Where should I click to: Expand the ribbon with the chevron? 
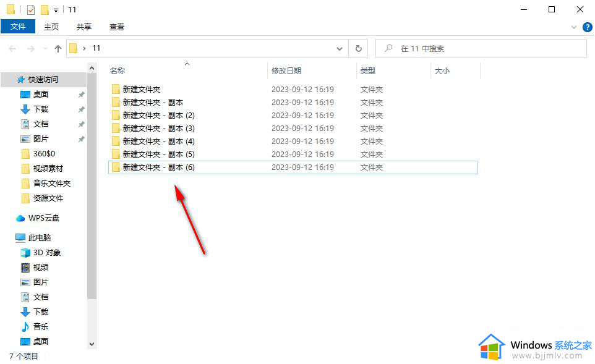pyautogui.click(x=574, y=27)
